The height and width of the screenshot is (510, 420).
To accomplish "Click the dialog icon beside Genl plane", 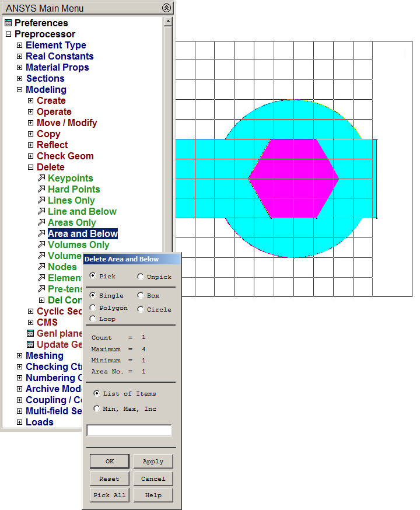I will tap(30, 333).
